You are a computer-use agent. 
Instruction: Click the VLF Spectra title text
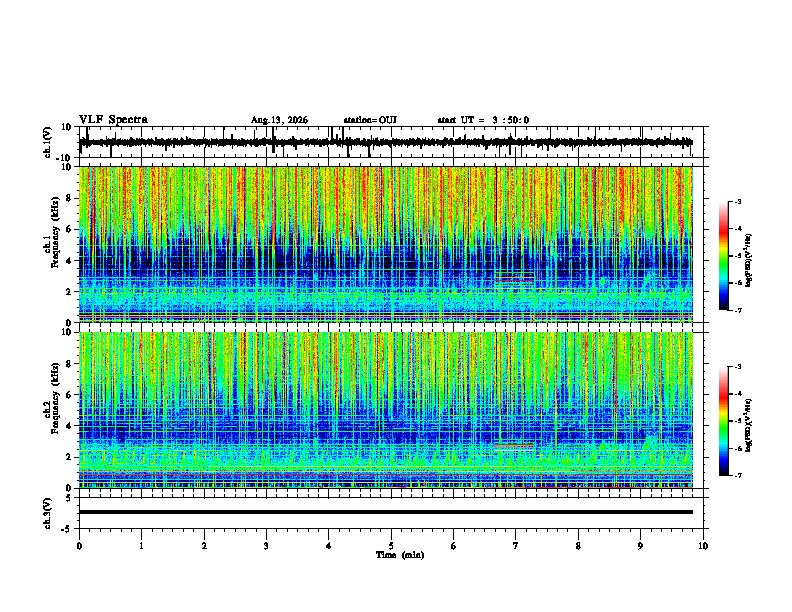(113, 119)
